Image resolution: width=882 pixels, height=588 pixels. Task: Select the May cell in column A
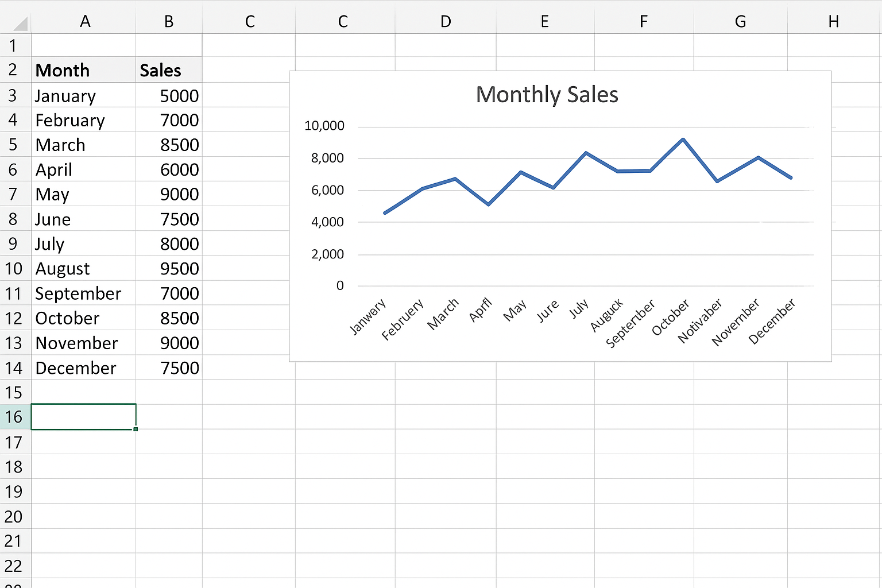[84, 194]
